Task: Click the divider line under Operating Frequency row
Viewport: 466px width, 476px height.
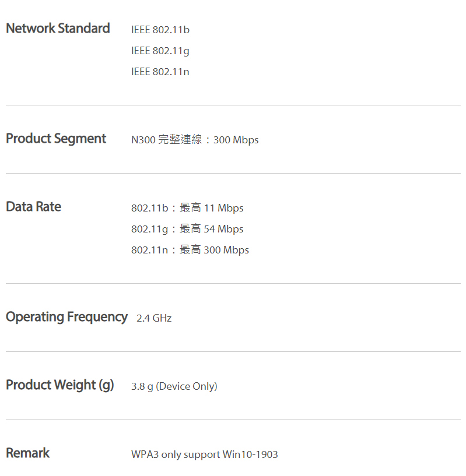Action: tap(233, 352)
